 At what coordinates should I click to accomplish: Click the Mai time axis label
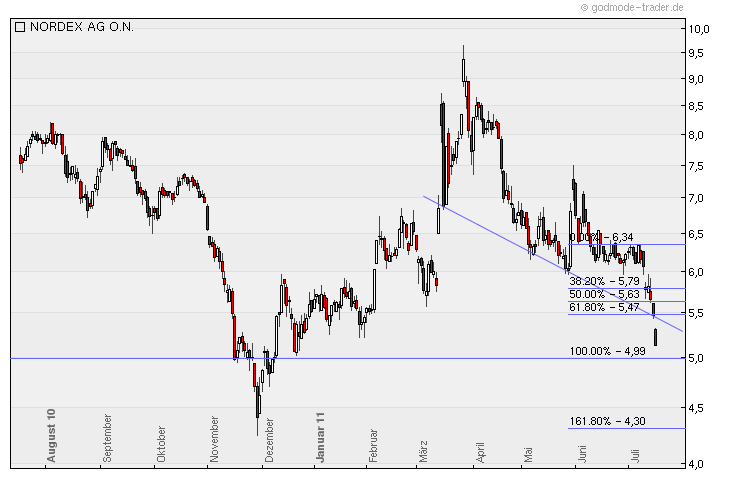coord(528,454)
